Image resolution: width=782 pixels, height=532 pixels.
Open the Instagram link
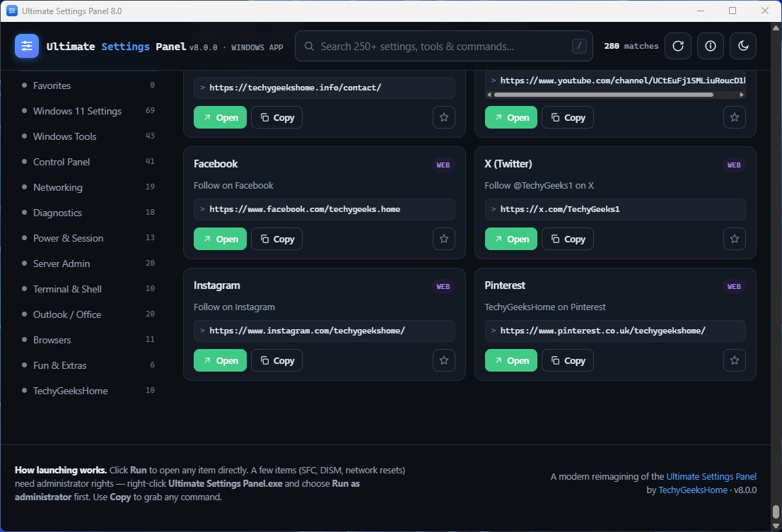[220, 360]
